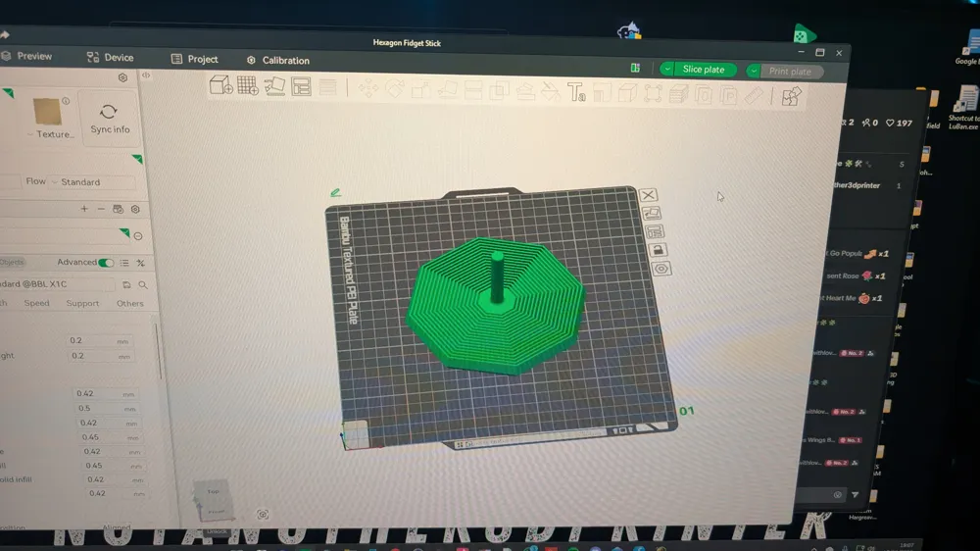Screen dimensions: 980x551
Task: Open the Support settings tab
Action: pos(82,303)
